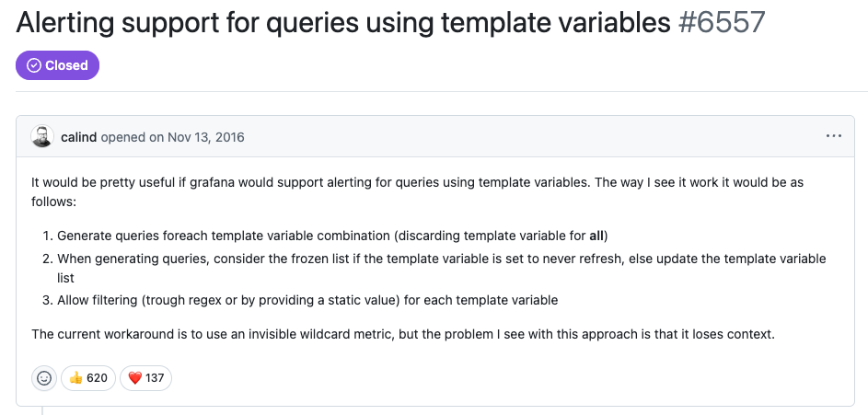This screenshot has height=415, width=868.
Task: Click the 137 reaction count
Action: [155, 378]
